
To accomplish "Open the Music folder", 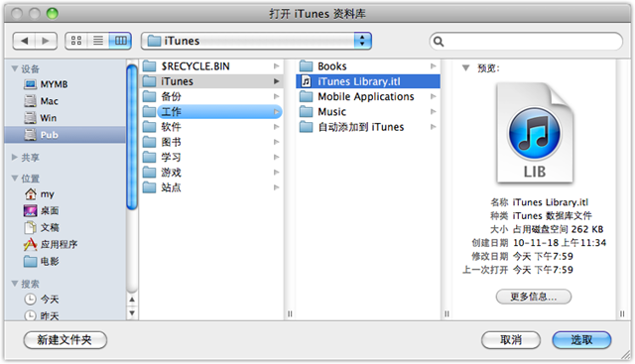I will pos(368,112).
